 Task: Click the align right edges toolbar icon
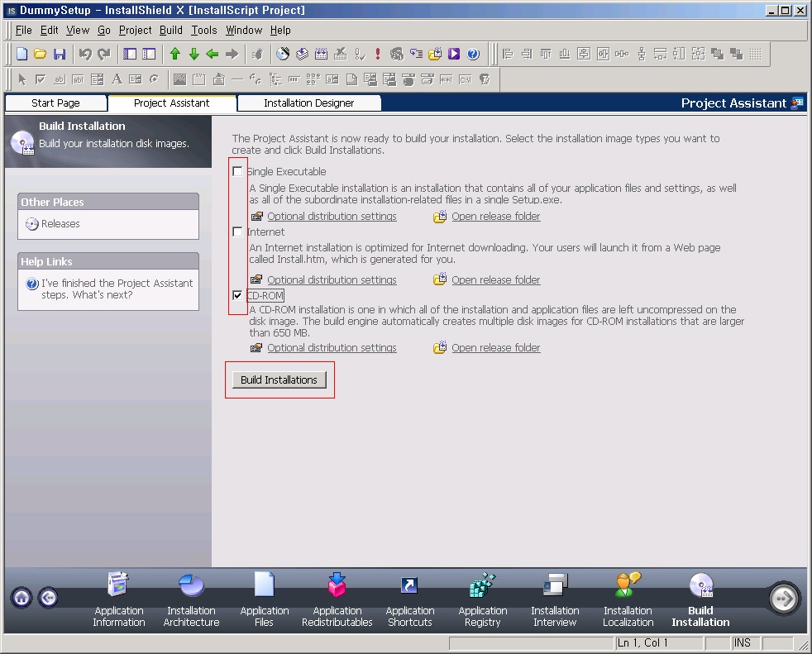[527, 54]
